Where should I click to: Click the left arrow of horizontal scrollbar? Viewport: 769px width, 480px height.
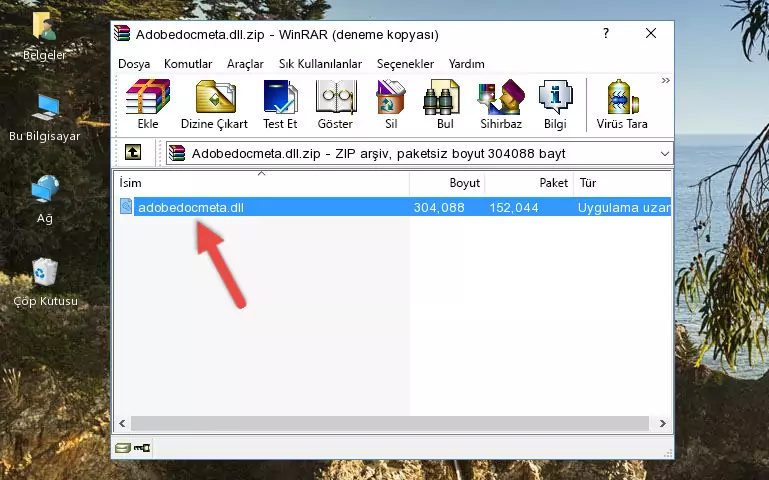pos(122,423)
